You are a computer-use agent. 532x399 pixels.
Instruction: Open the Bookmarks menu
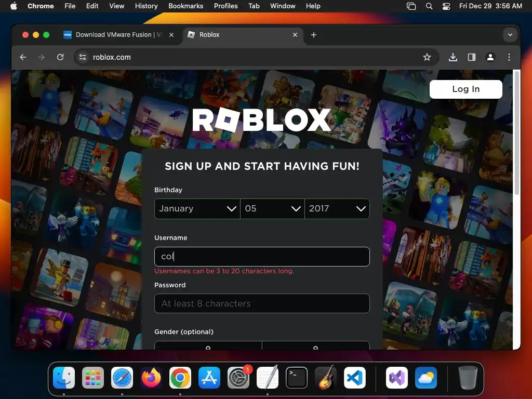(x=185, y=6)
